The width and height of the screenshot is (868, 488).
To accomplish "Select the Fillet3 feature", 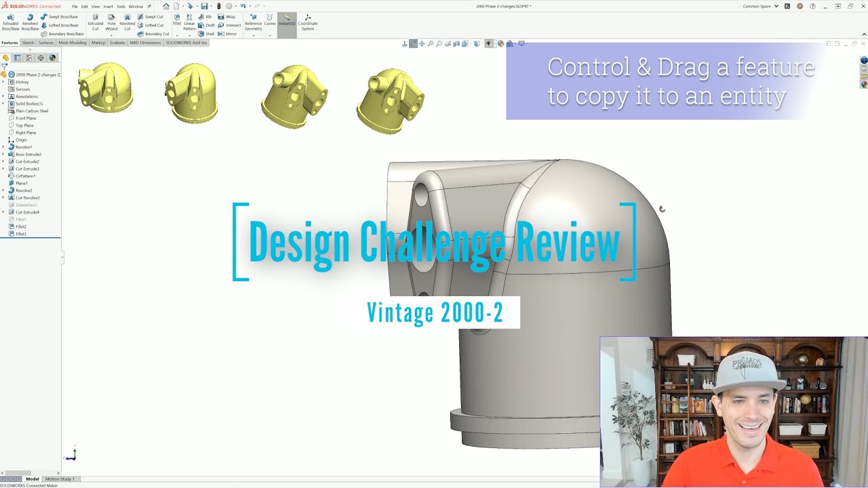I will pyautogui.click(x=17, y=234).
